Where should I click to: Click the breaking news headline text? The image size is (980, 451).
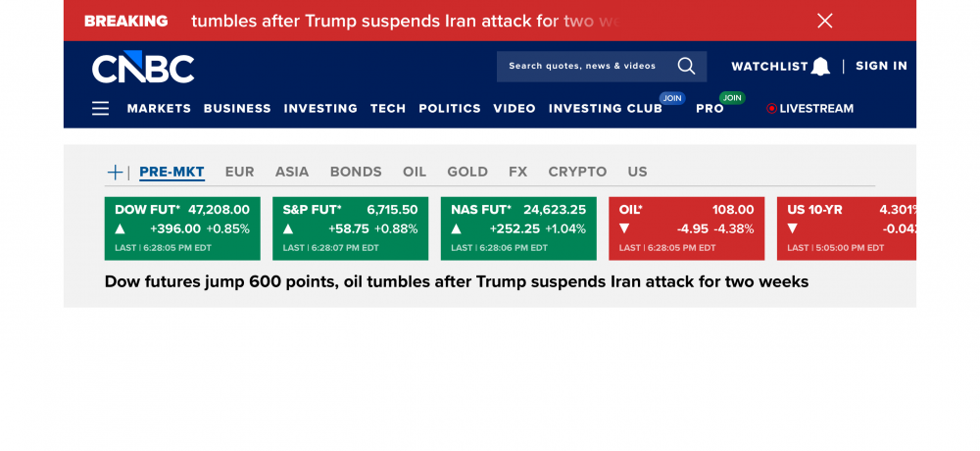[406, 21]
